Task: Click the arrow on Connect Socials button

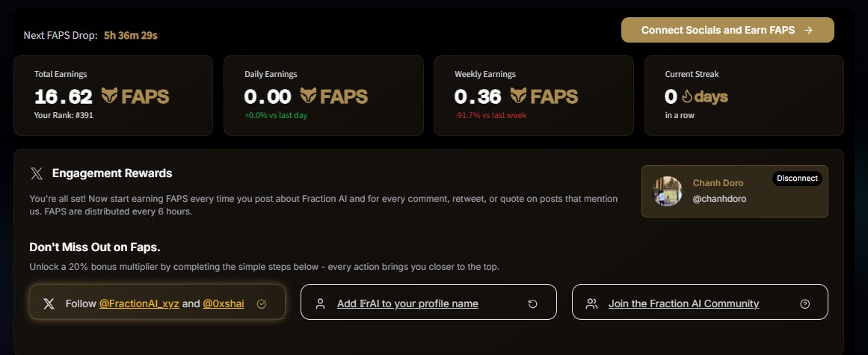Action: click(x=808, y=31)
